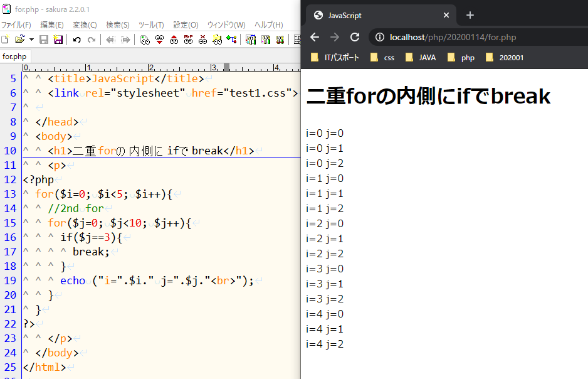Click the '//2nd for' comment

coord(76,208)
